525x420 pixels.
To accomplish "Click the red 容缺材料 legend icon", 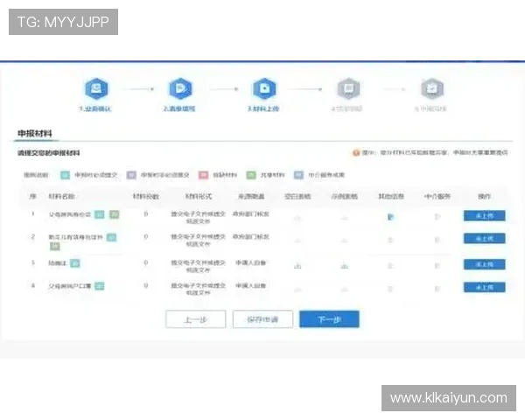I will [203, 175].
